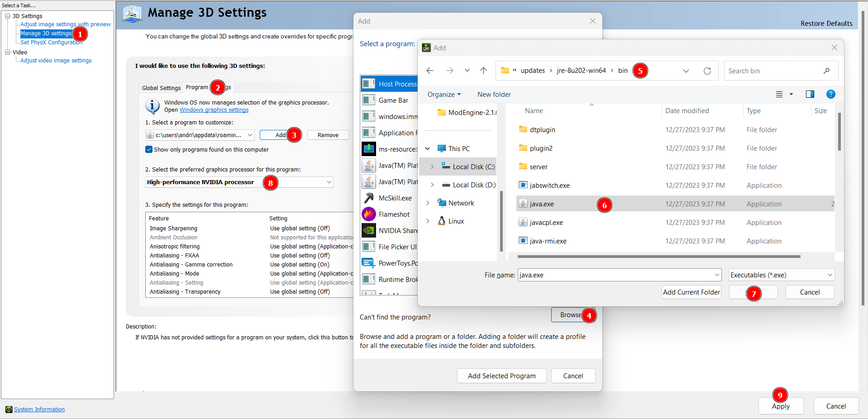The image size is (868, 419).
Task: Open the Executables file type dropdown
Action: 782,275
